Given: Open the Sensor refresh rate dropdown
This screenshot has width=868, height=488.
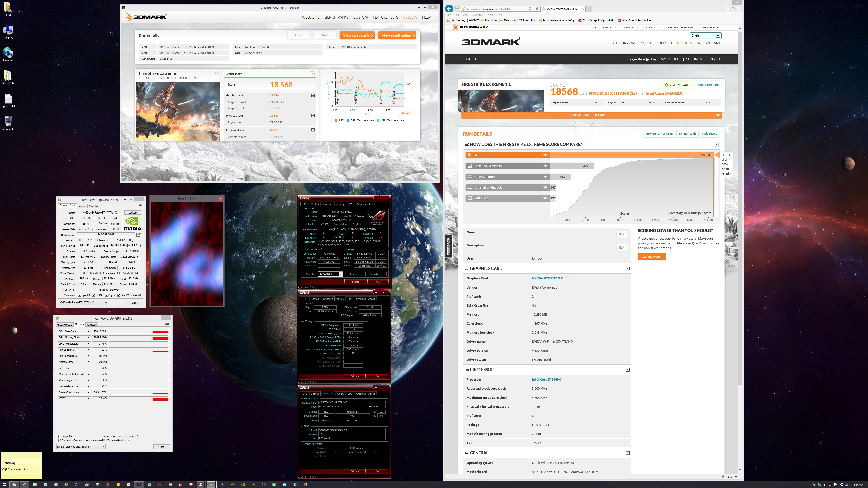Looking at the screenshot, I should [131, 436].
